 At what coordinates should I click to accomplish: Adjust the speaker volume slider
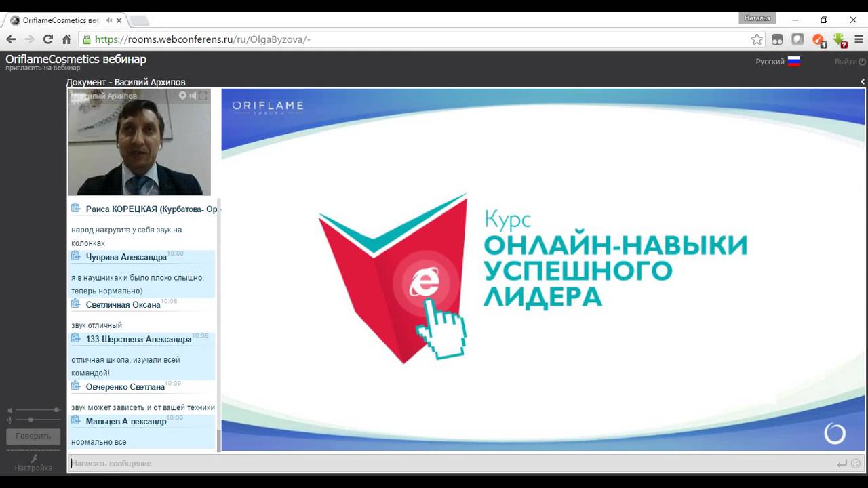(x=56, y=410)
